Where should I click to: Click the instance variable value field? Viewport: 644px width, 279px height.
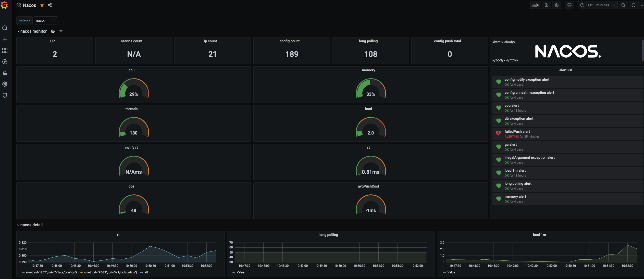(x=45, y=20)
